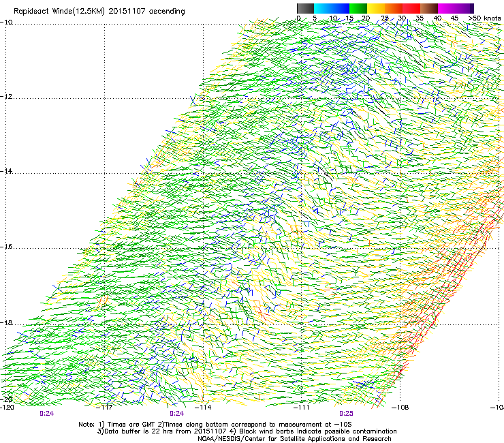
Task: Click the 'Note: 1) Times are GMT' line
Action: (x=215, y=425)
